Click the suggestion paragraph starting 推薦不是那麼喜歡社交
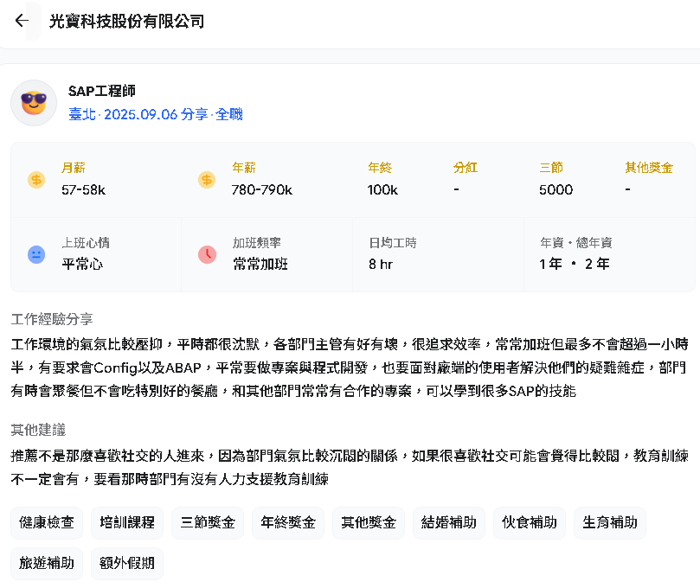Image resolution: width=700 pixels, height=588 pixels. point(350,468)
